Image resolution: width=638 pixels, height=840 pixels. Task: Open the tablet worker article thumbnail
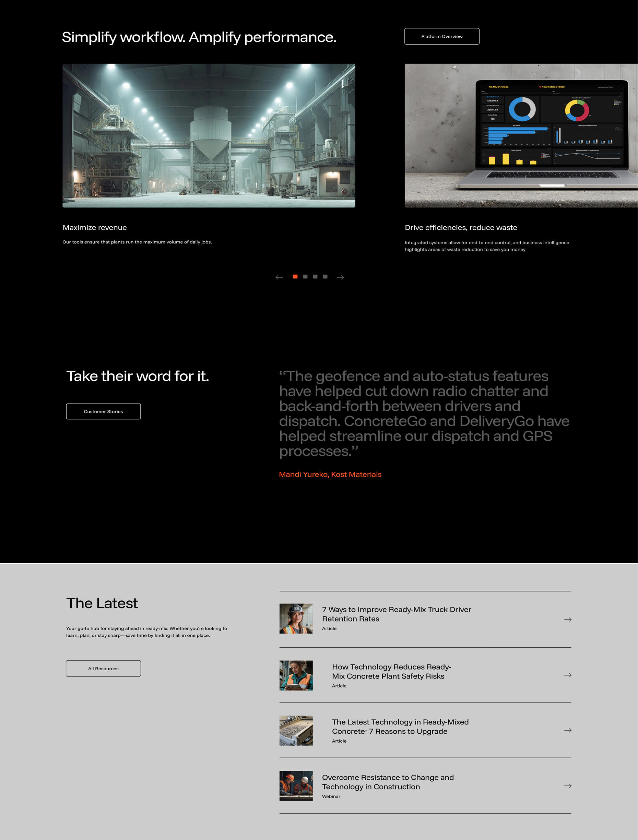point(296,675)
